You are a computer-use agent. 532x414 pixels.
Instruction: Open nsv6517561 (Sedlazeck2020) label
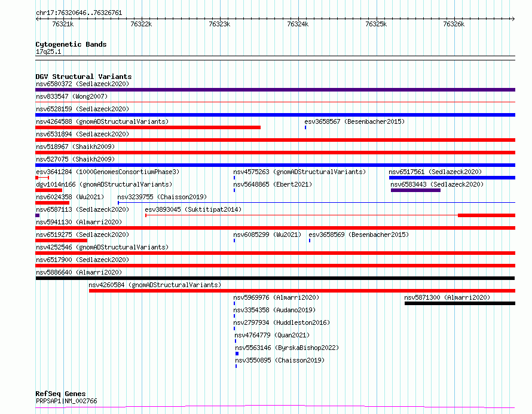(435, 172)
